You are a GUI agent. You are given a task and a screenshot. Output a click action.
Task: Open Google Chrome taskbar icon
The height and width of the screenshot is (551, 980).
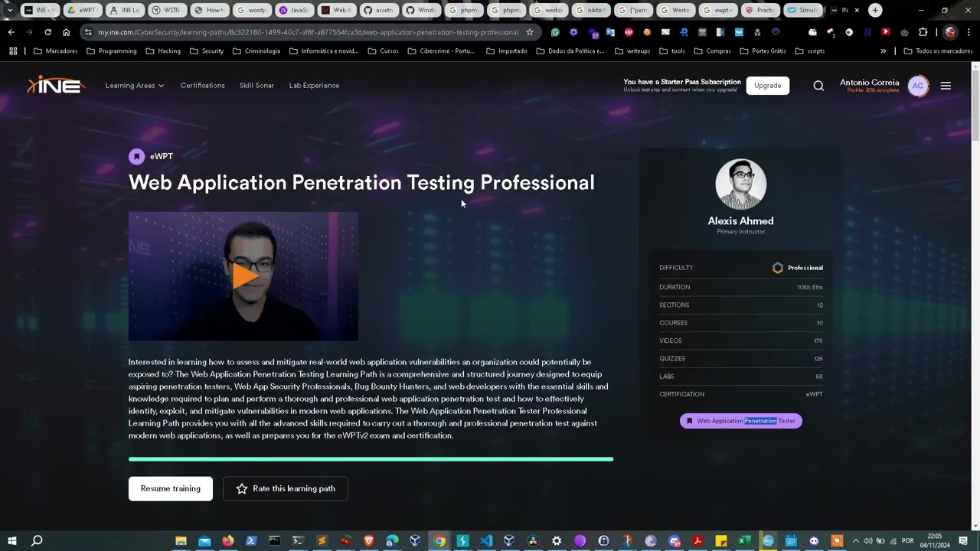(439, 541)
